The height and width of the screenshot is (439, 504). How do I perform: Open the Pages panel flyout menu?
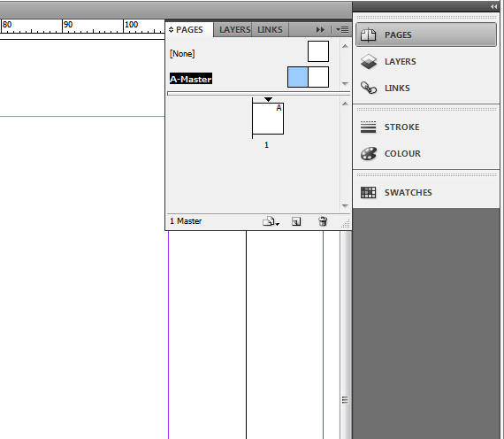coord(342,30)
